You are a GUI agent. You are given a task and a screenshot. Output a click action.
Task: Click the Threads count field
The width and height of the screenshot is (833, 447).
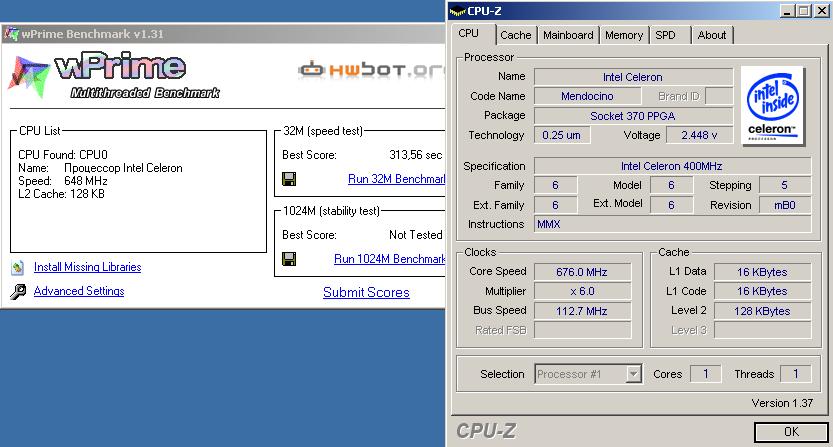coord(795,374)
